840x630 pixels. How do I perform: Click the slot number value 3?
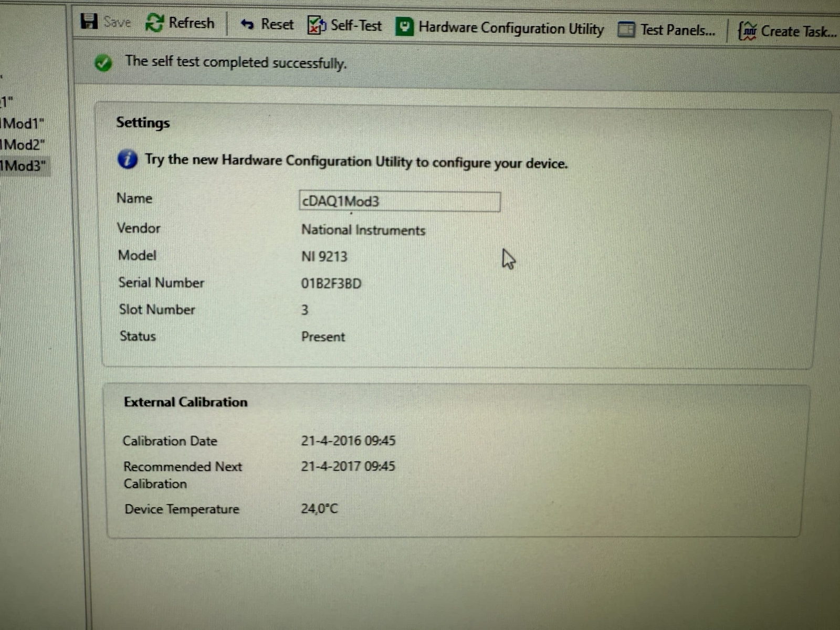click(304, 310)
